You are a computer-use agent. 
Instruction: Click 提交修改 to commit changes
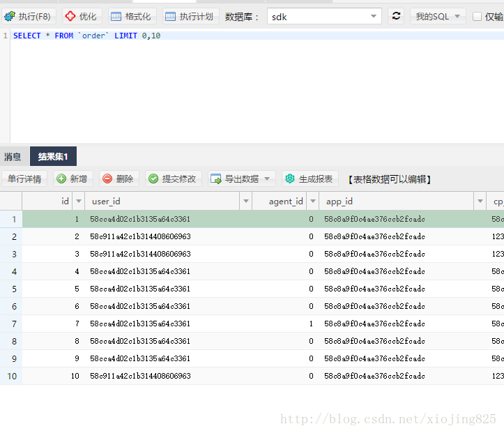point(174,178)
